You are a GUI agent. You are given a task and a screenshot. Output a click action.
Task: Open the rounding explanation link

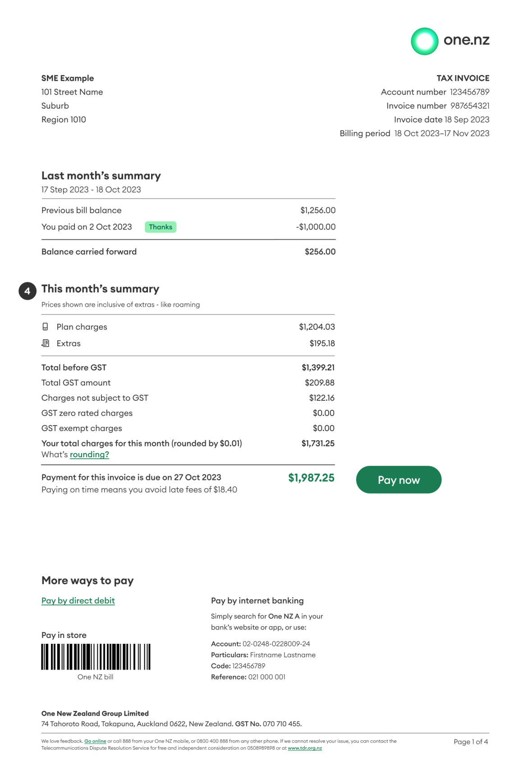click(89, 454)
